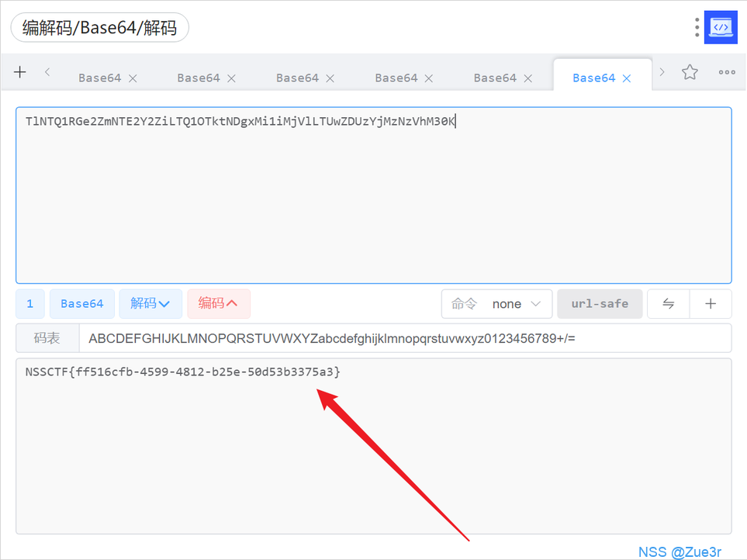Open the vertical three-dot menu
This screenshot has width=747, height=560.
[697, 27]
